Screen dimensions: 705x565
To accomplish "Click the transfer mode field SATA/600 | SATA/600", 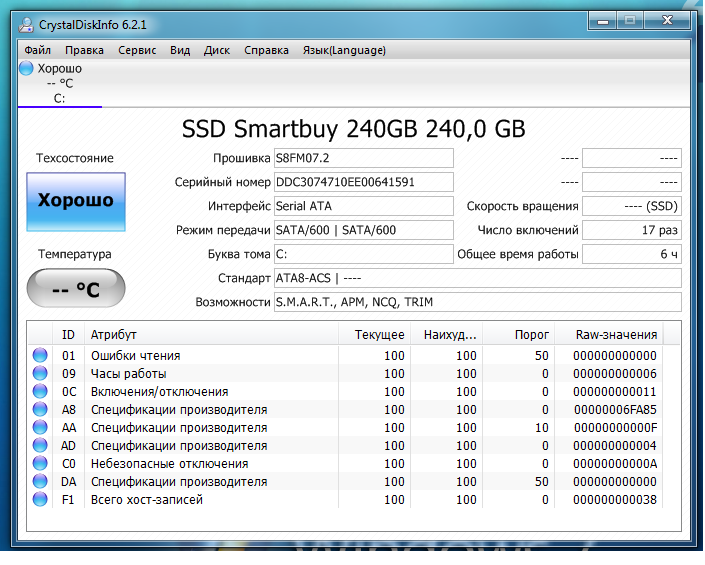I will pos(364,230).
